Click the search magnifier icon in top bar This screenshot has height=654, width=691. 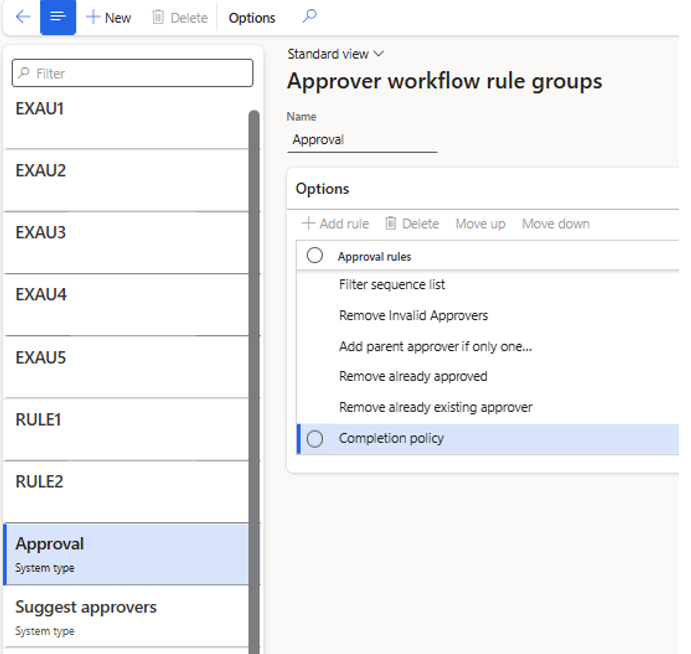click(310, 17)
